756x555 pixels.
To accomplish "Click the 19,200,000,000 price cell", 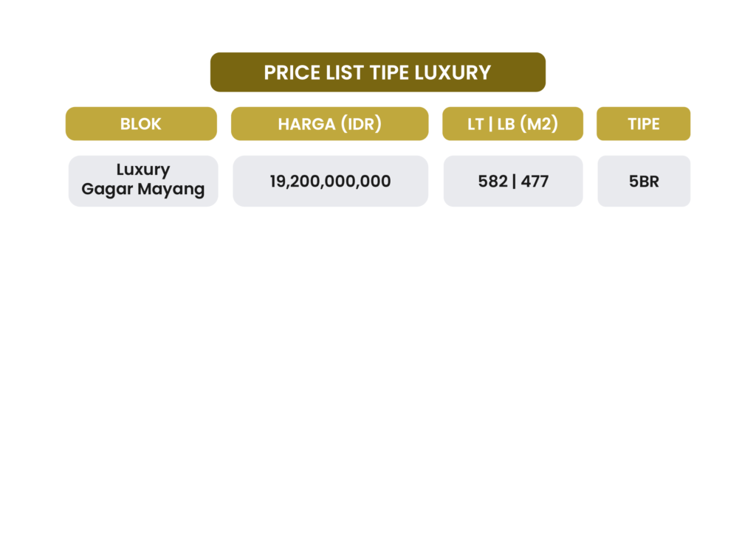I will tap(330, 181).
